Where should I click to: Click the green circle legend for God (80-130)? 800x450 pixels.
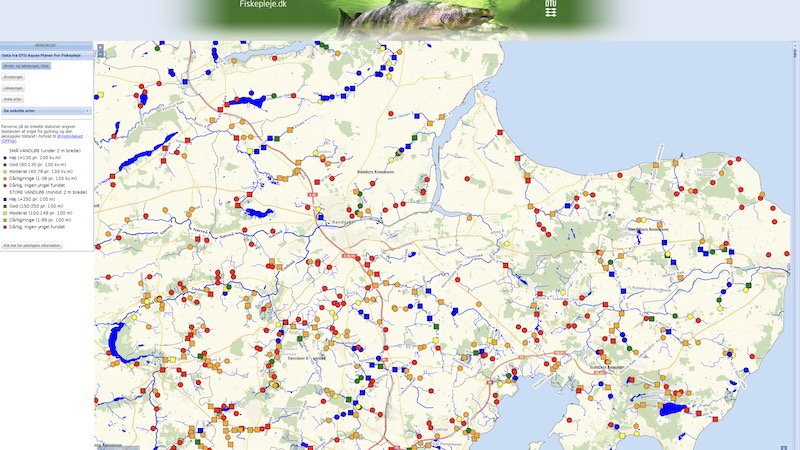tap(5, 165)
